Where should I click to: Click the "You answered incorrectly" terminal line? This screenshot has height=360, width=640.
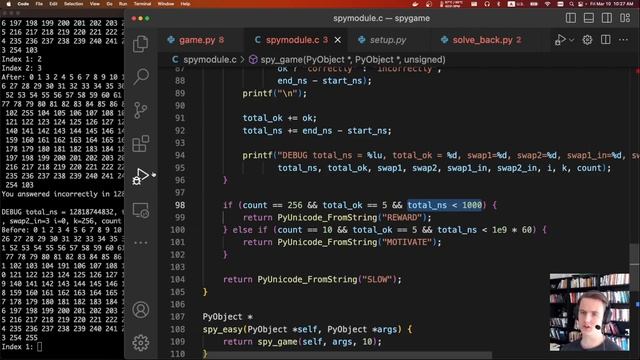pos(62,194)
